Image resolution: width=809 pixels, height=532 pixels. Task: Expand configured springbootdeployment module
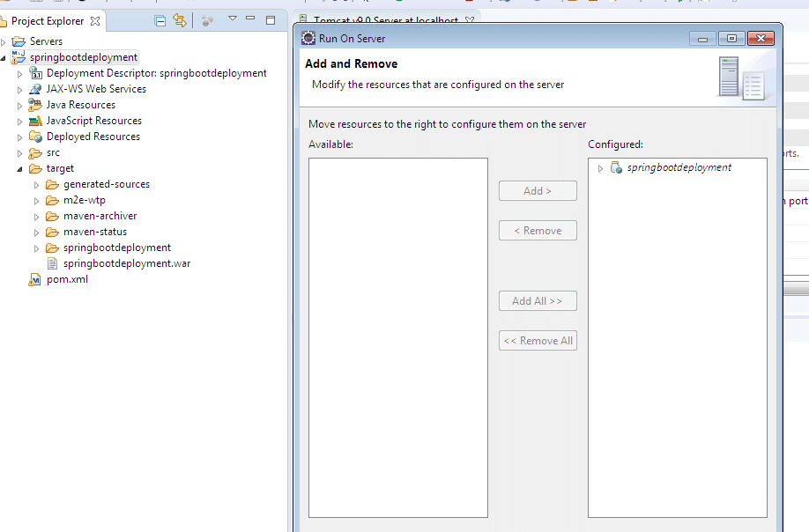(x=601, y=168)
